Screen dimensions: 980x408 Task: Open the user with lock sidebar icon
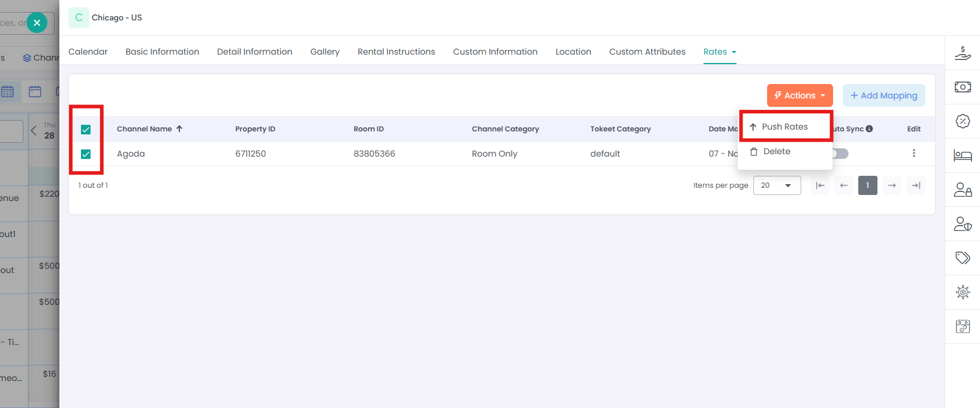tap(963, 190)
